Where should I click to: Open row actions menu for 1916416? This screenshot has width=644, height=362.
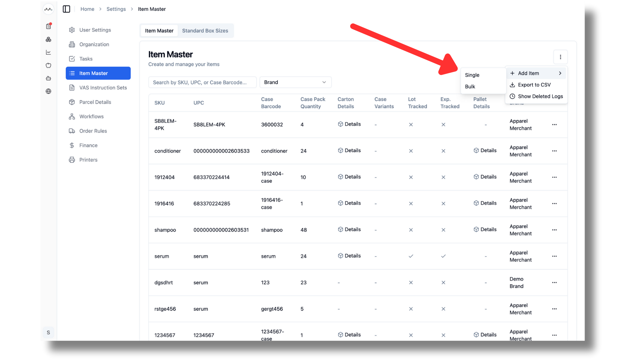[554, 203]
